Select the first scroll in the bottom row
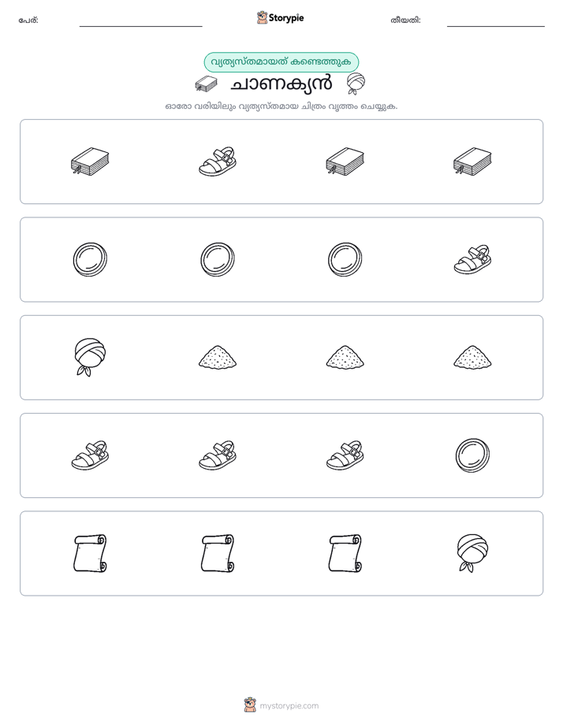The height and width of the screenshot is (728, 563). [90, 553]
